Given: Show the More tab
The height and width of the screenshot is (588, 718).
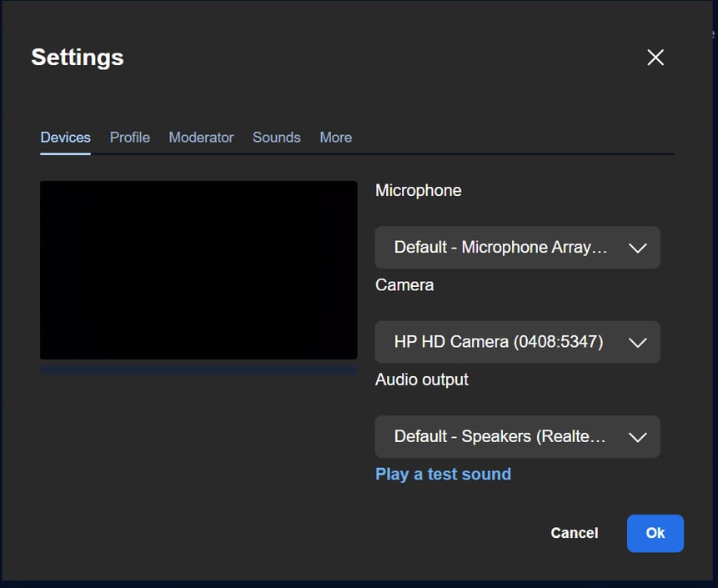Looking at the screenshot, I should (335, 138).
